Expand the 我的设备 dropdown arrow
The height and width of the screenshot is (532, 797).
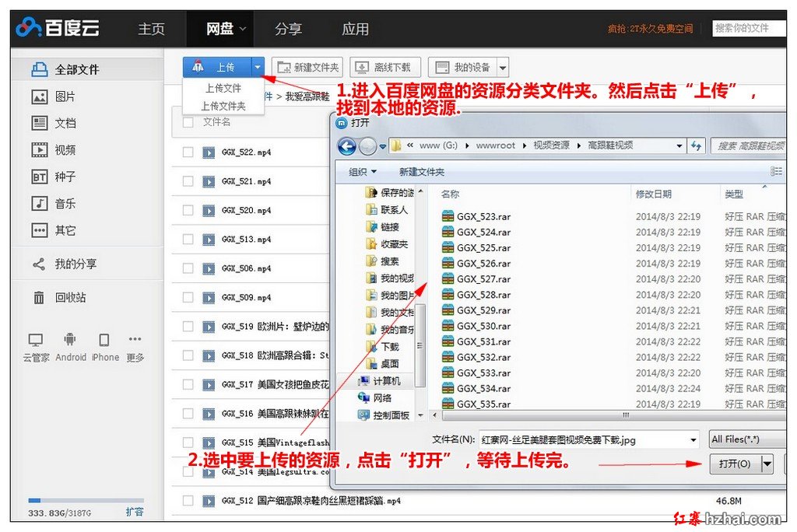coord(502,68)
